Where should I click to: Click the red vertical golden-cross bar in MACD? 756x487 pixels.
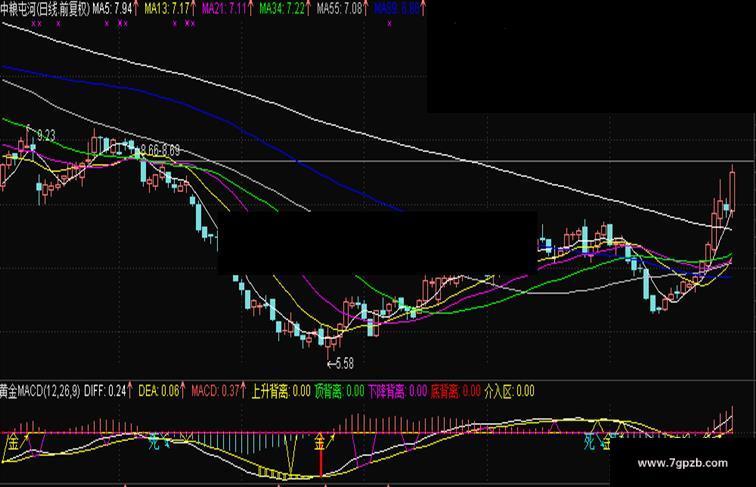click(x=321, y=463)
